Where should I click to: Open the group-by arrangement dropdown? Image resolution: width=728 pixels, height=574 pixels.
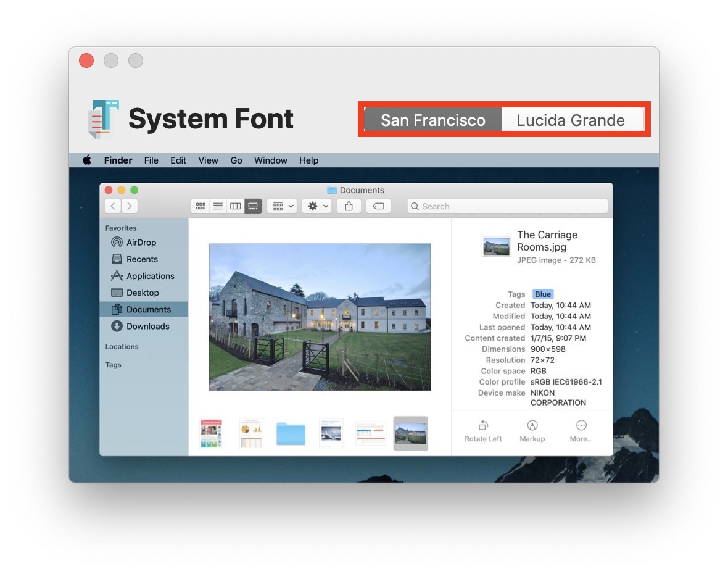[x=283, y=206]
